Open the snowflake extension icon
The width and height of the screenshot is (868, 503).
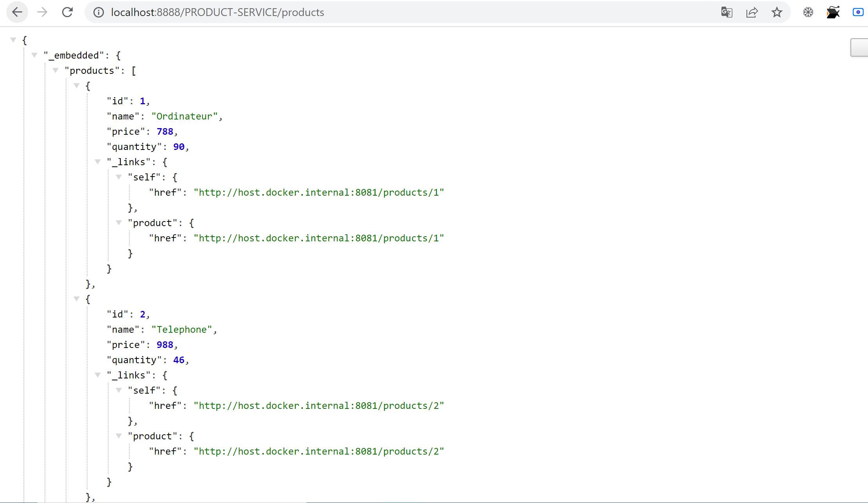point(808,12)
